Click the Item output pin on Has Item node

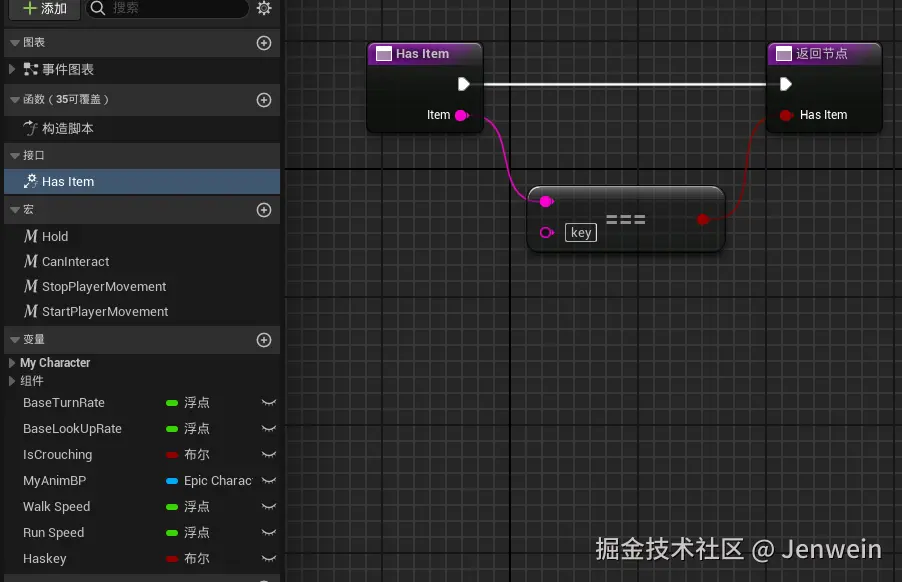pos(461,115)
